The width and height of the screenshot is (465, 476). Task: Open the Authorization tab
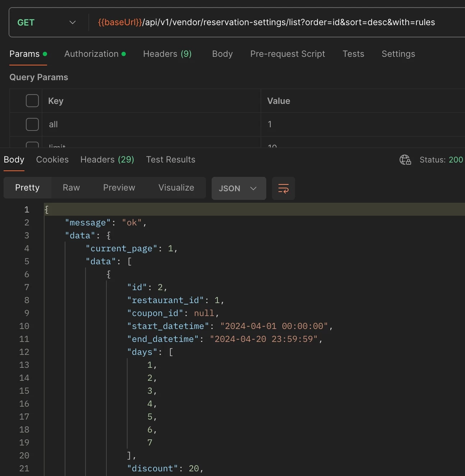coord(95,54)
